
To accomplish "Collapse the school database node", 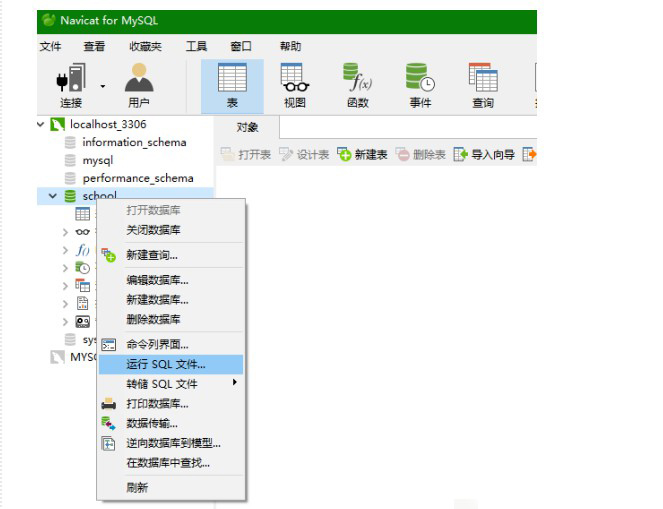I will pos(53,196).
